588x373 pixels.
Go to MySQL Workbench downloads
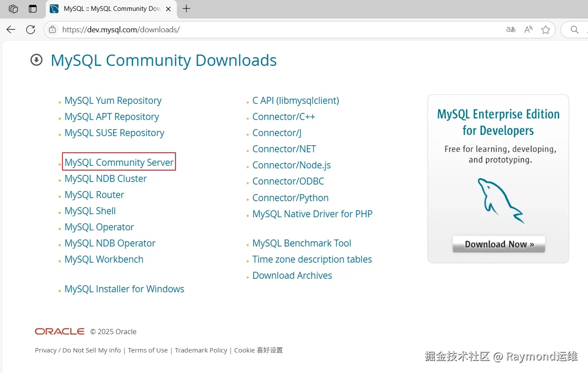[104, 259]
